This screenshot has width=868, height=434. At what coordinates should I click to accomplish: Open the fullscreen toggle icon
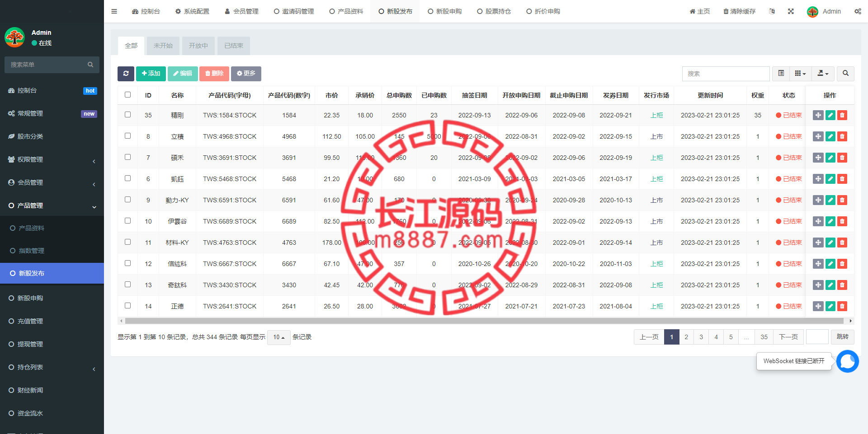pos(791,11)
